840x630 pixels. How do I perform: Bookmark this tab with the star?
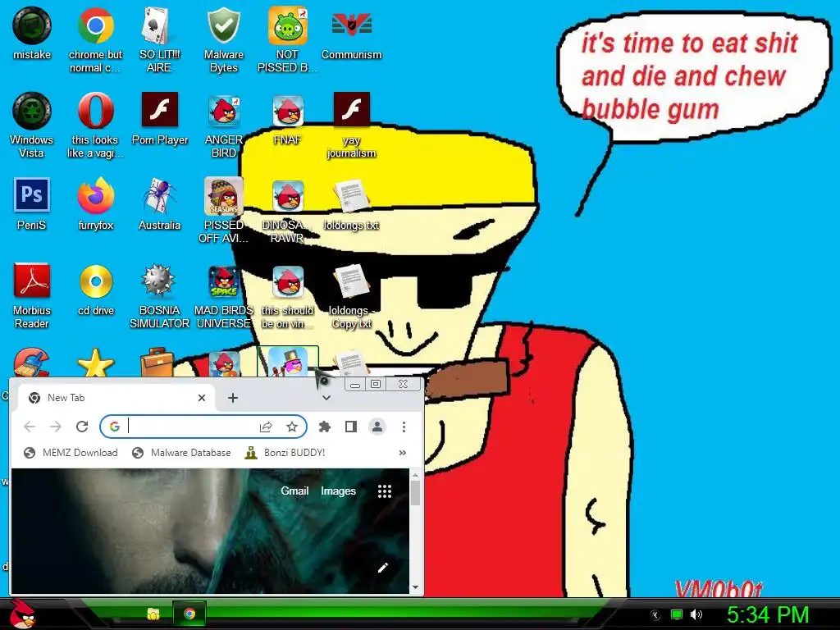(x=291, y=427)
